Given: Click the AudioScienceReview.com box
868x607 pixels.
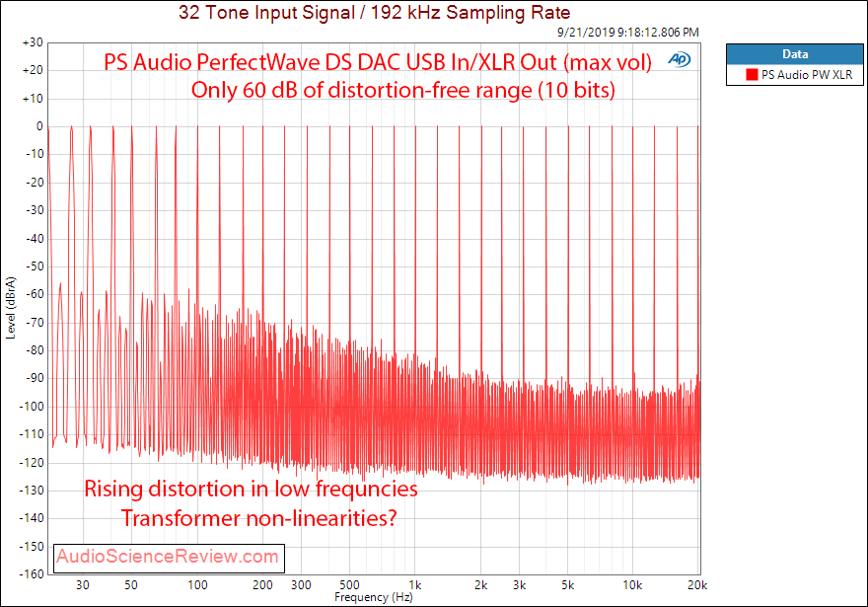Looking at the screenshot, I should [x=169, y=557].
